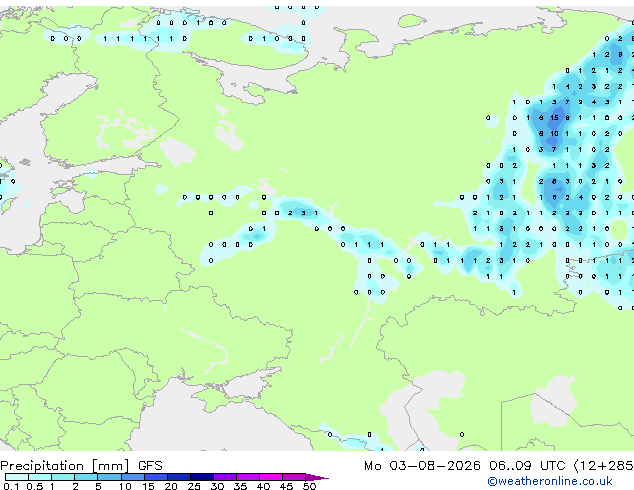Open the weatheronline.co.uk copyright link
Viewport: 634px width, 490px height.
click(x=550, y=481)
